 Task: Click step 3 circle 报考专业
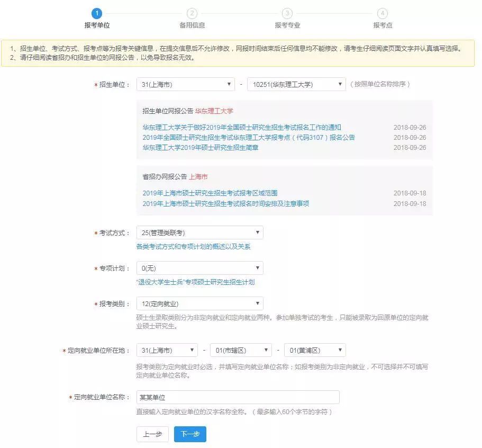coord(287,13)
